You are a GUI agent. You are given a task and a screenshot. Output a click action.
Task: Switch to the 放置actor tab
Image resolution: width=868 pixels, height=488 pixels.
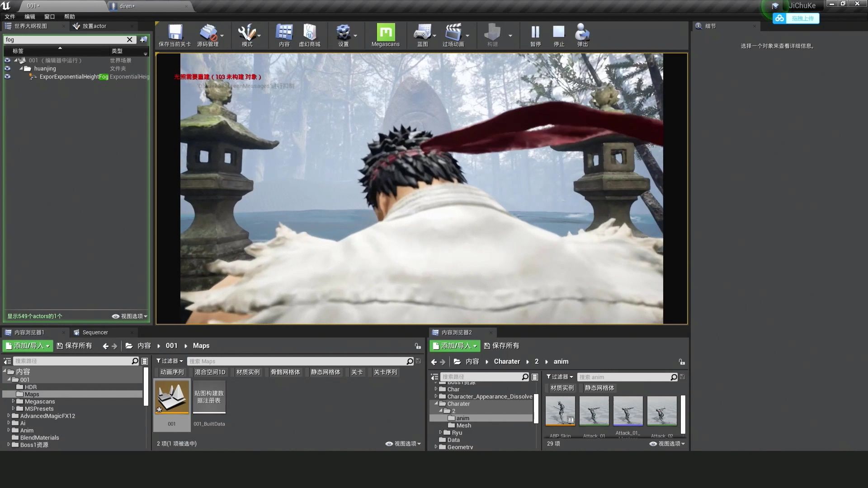pyautogui.click(x=94, y=26)
